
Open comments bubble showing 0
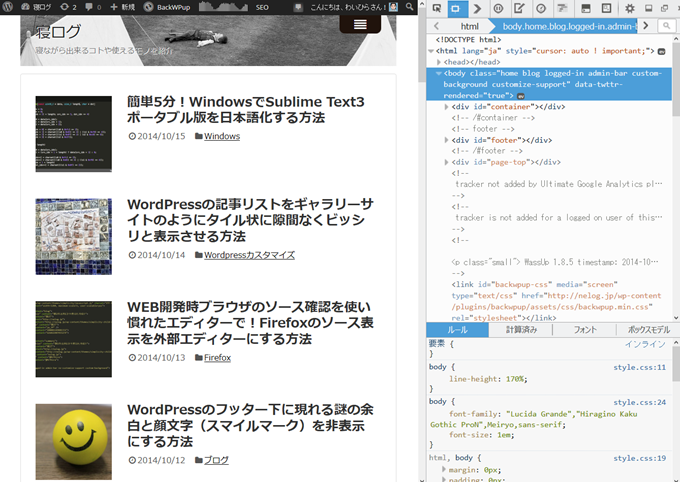click(93, 7)
